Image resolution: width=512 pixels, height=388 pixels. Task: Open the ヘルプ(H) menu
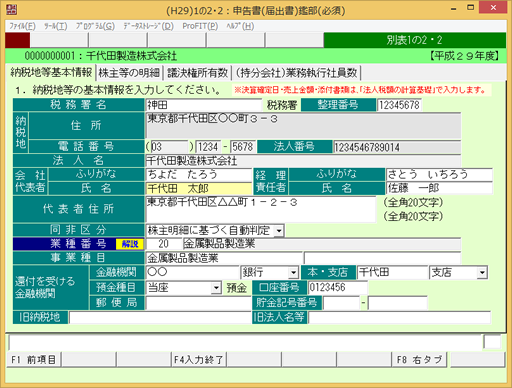point(240,26)
